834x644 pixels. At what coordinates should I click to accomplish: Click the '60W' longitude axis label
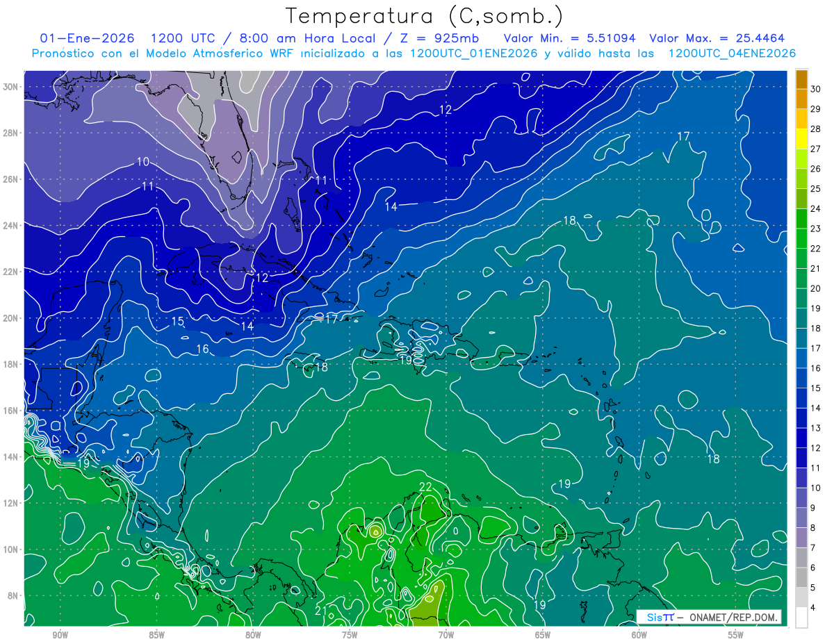[639, 636]
